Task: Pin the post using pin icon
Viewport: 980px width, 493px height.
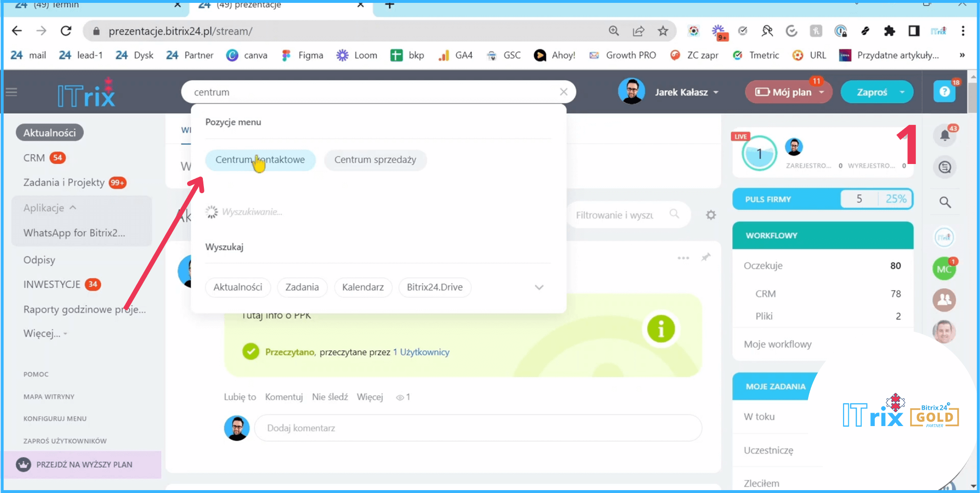Action: coord(706,257)
